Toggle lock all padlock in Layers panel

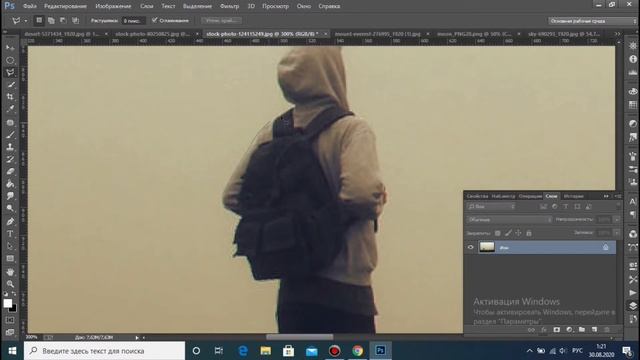(x=529, y=233)
